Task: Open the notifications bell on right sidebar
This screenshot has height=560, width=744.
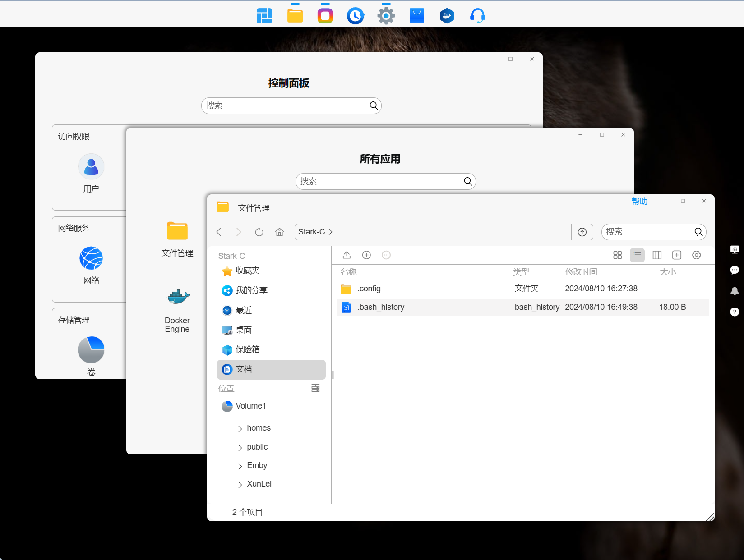Action: (735, 291)
